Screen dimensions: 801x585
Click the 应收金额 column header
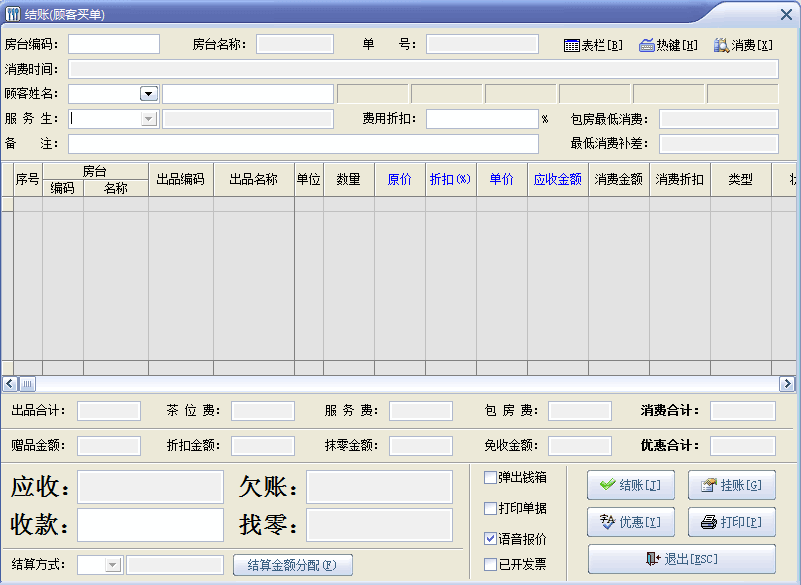tap(558, 180)
